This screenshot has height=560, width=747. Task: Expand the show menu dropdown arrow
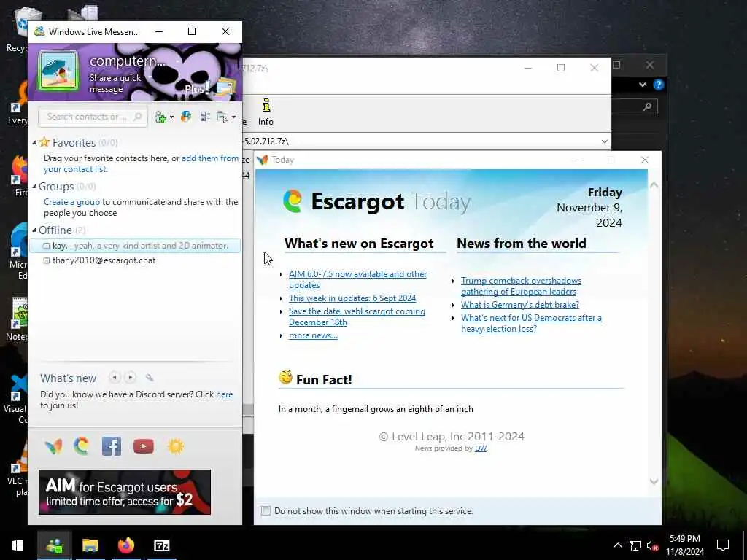(x=233, y=117)
